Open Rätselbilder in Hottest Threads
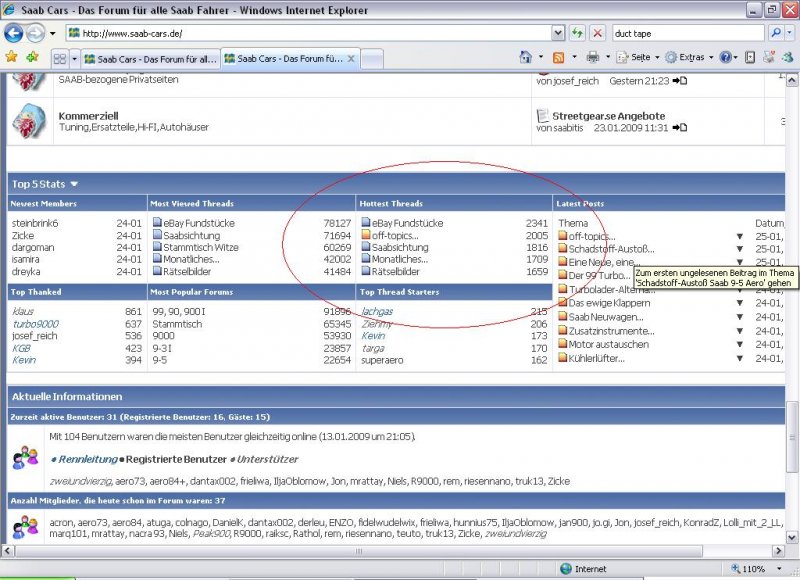 pos(395,271)
